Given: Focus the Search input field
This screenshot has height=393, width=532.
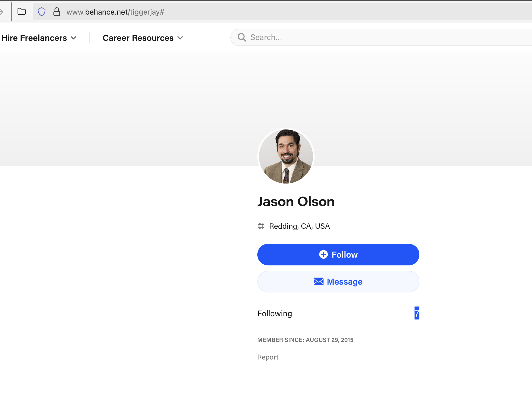Looking at the screenshot, I should coord(381,37).
